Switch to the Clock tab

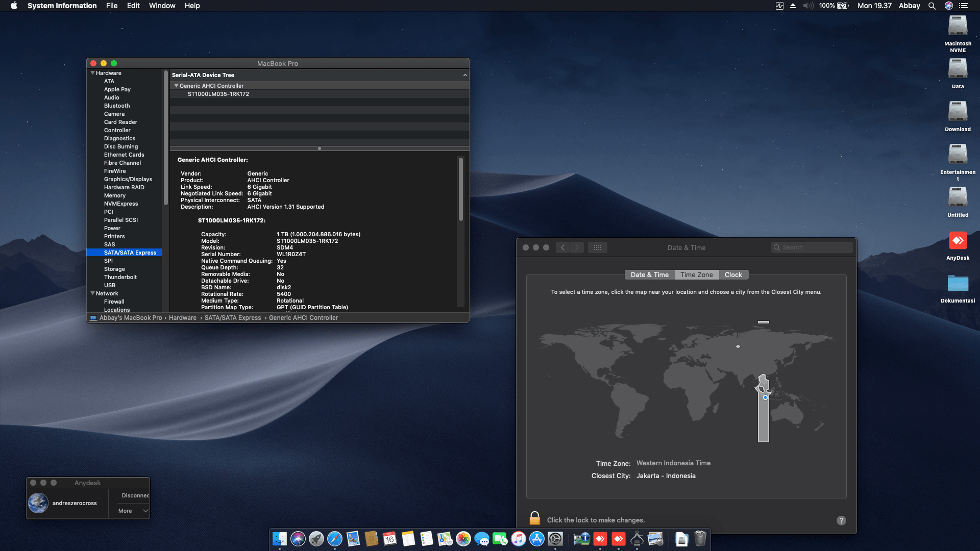click(x=733, y=274)
